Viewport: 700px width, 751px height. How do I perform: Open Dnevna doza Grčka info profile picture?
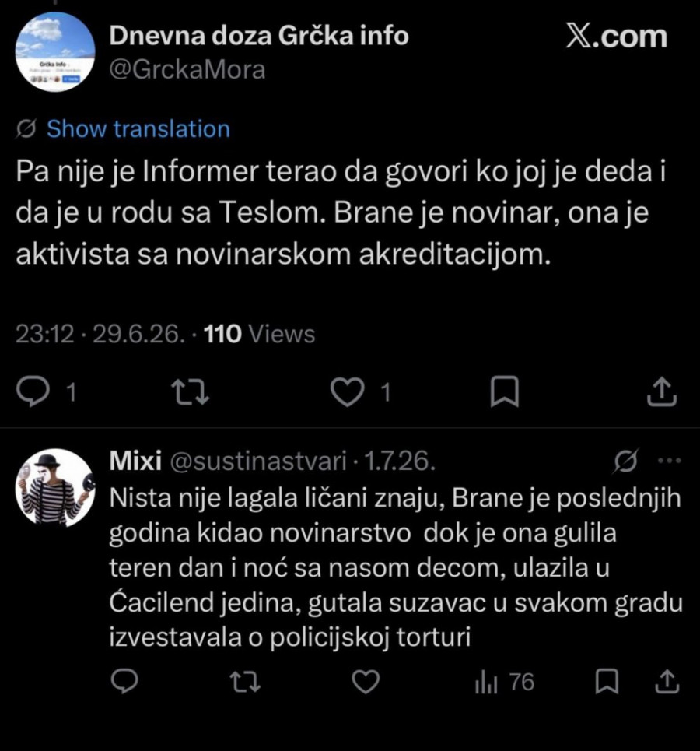[55, 51]
